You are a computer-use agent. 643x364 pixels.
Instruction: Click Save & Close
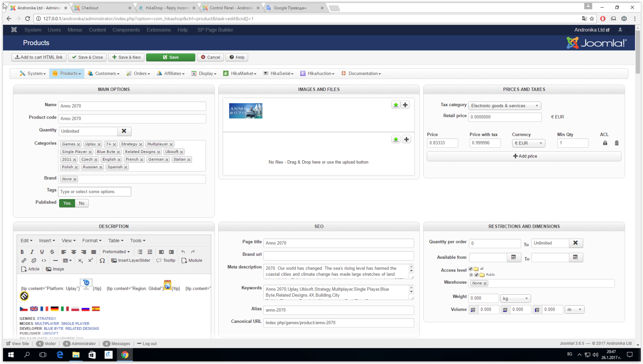coord(87,57)
